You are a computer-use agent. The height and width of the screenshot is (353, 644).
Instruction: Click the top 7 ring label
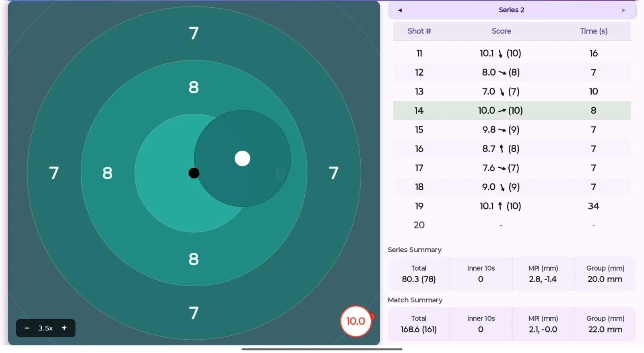click(194, 33)
